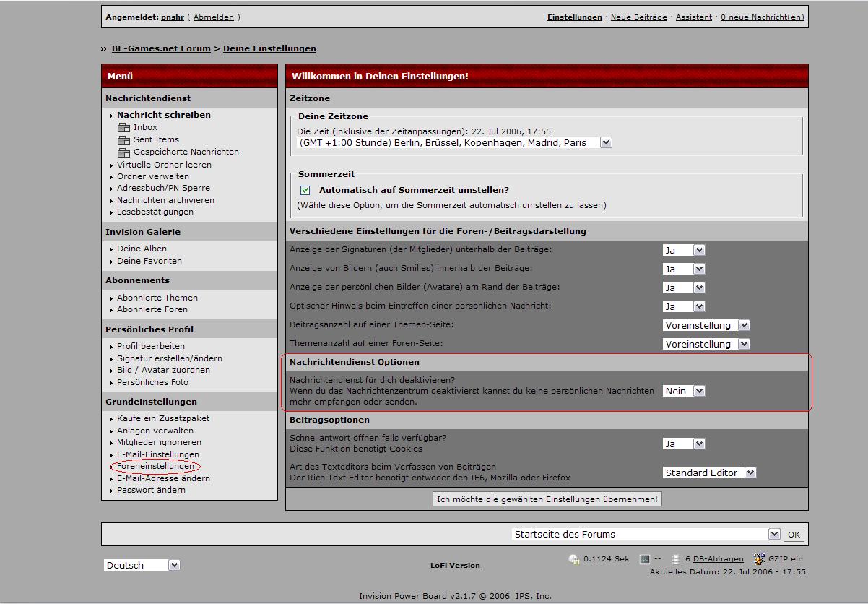Expand the Nachrichtendienst deaktivieren dropdown
This screenshot has width=868, height=604.
point(698,391)
